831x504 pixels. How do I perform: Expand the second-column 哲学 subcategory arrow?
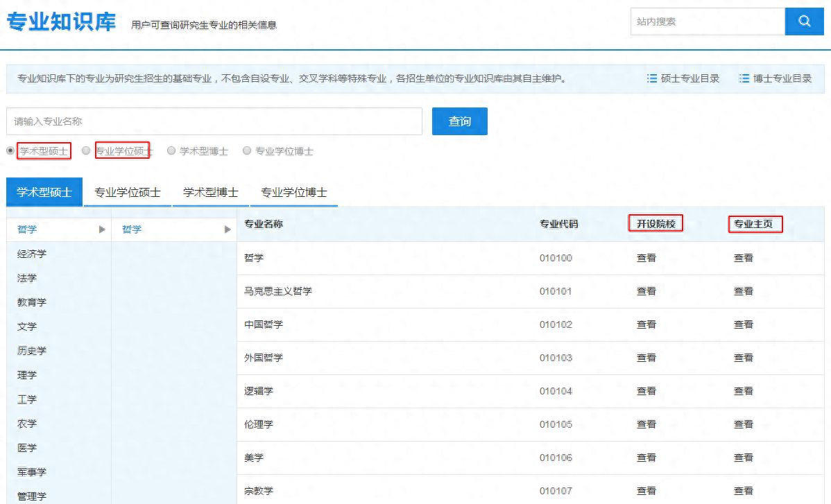(228, 229)
